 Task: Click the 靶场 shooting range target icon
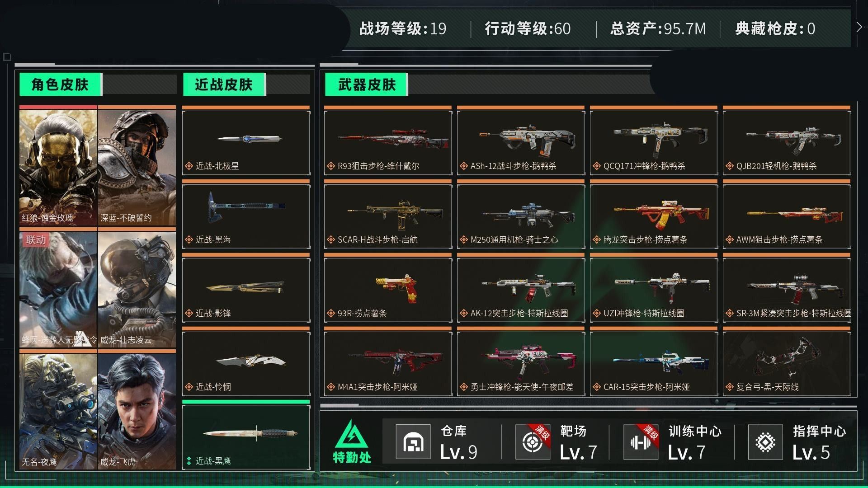pos(533,442)
